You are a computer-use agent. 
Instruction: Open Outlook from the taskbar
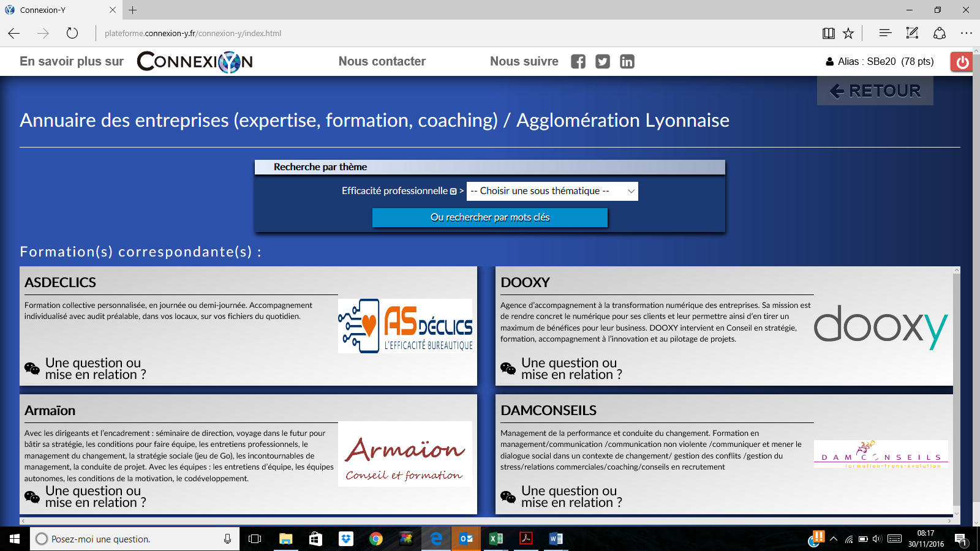(466, 539)
